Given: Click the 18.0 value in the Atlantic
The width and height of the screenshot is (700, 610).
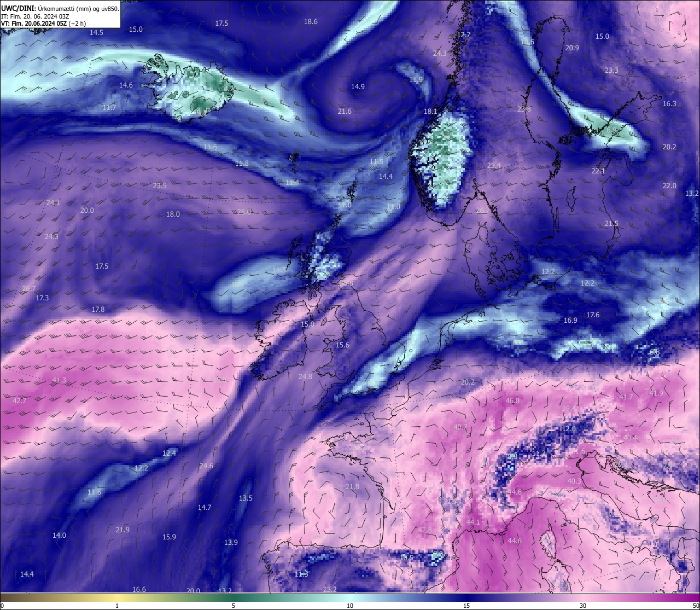Looking at the screenshot, I should coord(173,214).
